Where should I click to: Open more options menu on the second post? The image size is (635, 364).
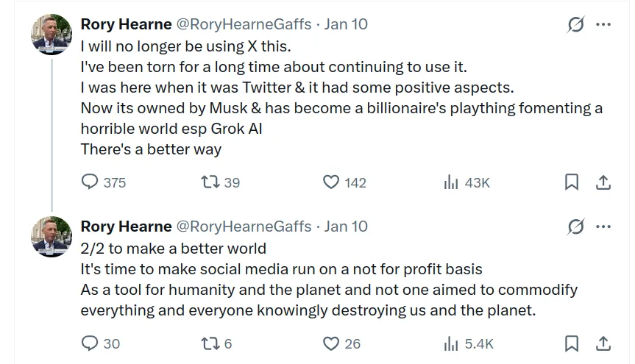[x=603, y=226]
